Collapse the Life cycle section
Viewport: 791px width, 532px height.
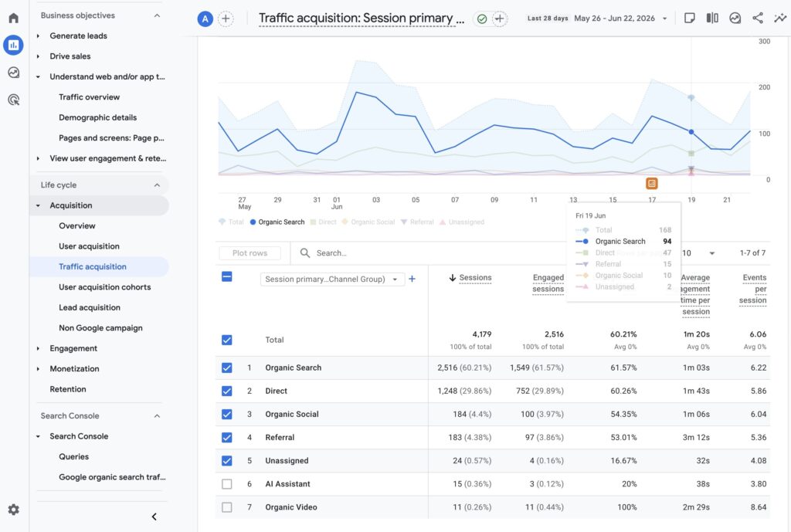coord(157,185)
